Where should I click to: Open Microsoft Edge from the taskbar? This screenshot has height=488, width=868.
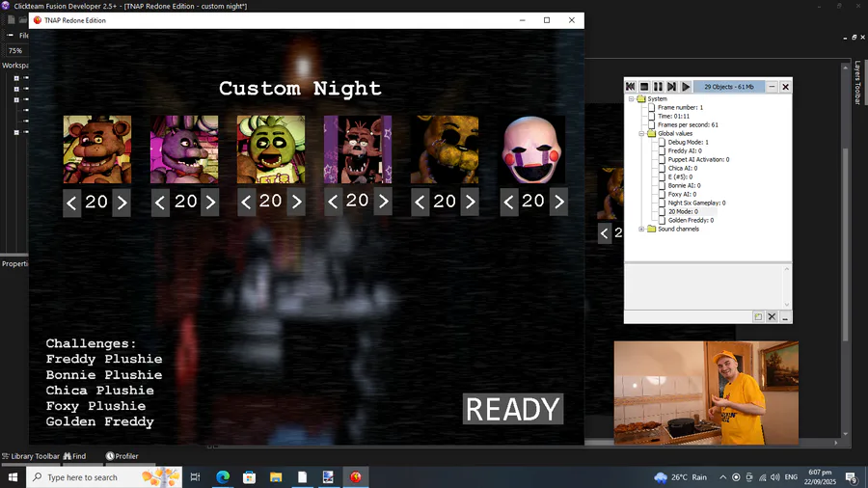(x=223, y=477)
